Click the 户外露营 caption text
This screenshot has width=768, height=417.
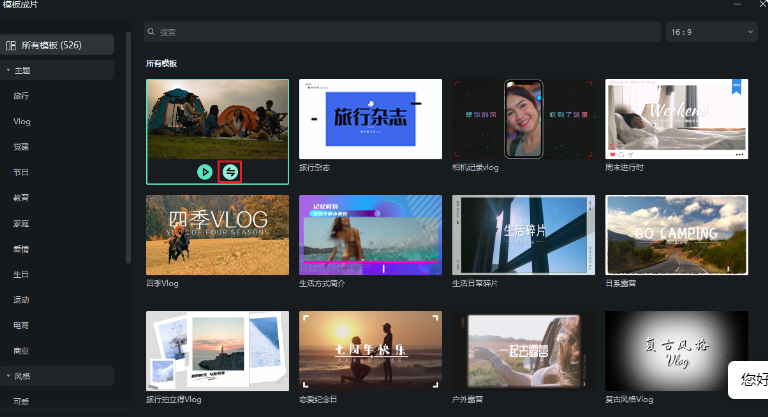[467, 399]
